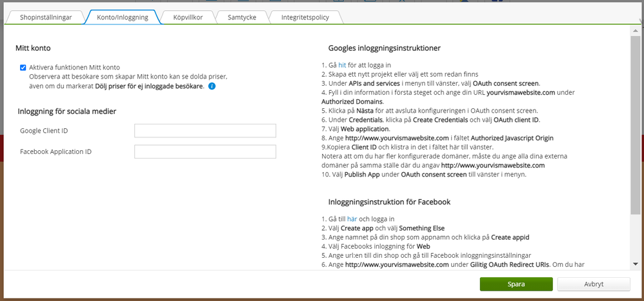Uncheck Aktivera funktionen Mitt konto checkbox

pos(23,67)
